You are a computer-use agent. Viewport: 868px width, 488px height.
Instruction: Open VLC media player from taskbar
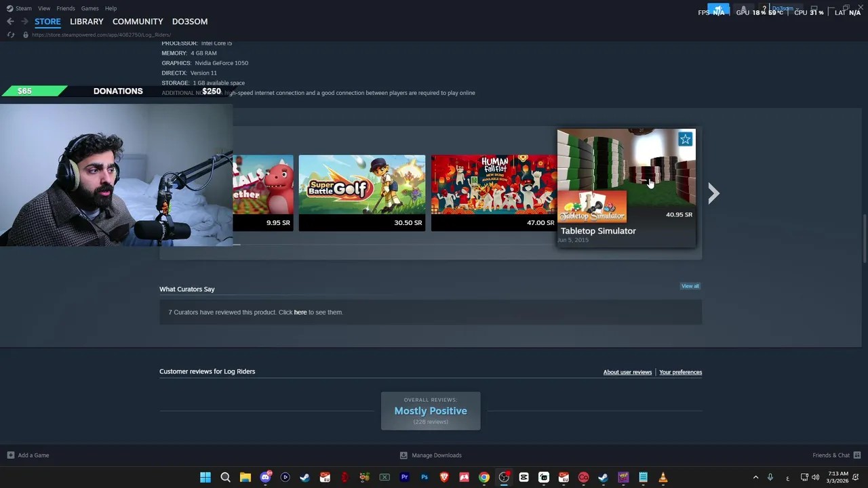tap(663, 478)
